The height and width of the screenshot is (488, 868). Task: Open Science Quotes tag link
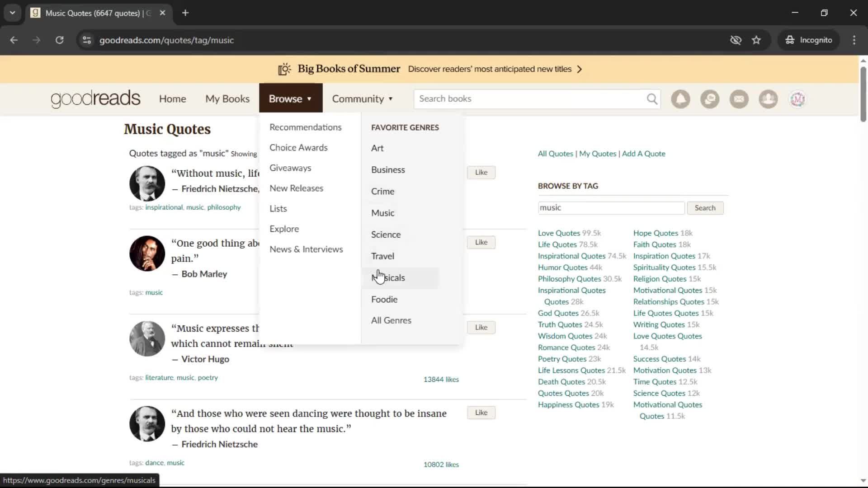coord(659,393)
